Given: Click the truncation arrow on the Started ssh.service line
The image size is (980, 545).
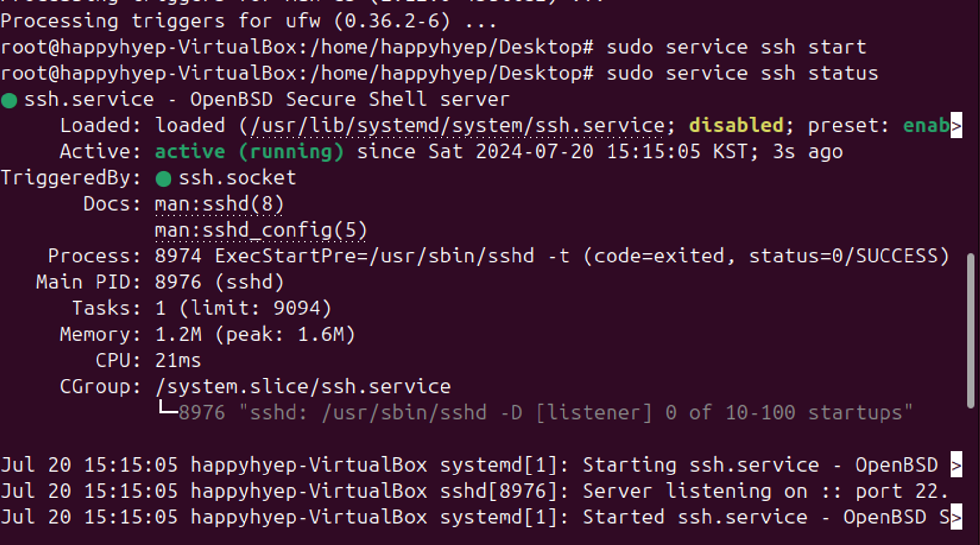Looking at the screenshot, I should click(x=956, y=517).
